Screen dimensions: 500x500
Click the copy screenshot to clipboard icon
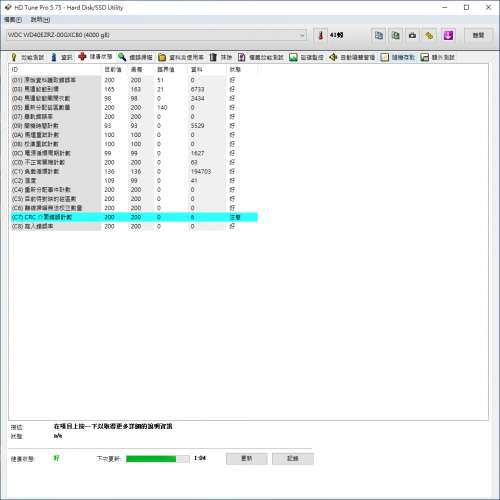pyautogui.click(x=395, y=35)
